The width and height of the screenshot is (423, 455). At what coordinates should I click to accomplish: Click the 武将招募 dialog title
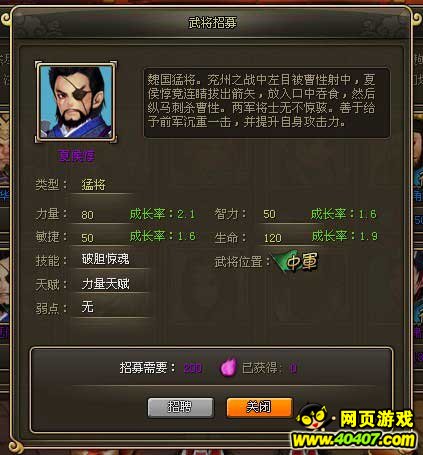(212, 23)
